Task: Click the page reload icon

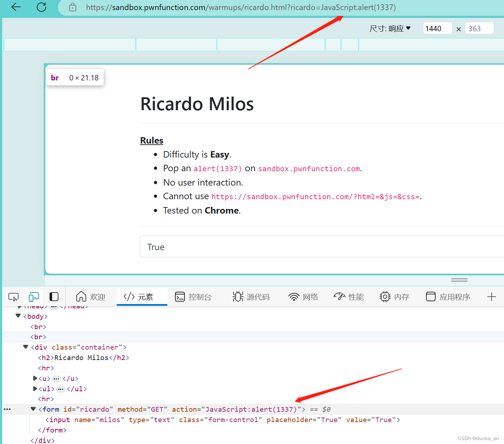Action: coord(41,7)
